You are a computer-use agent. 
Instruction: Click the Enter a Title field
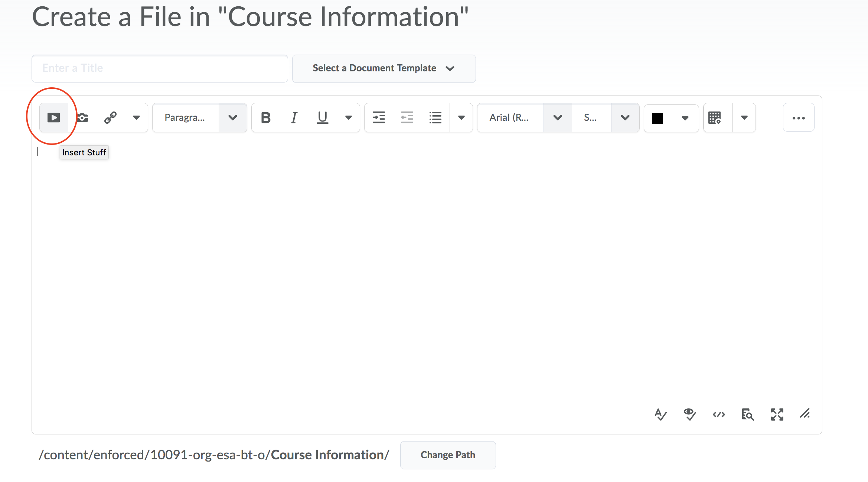tap(160, 68)
